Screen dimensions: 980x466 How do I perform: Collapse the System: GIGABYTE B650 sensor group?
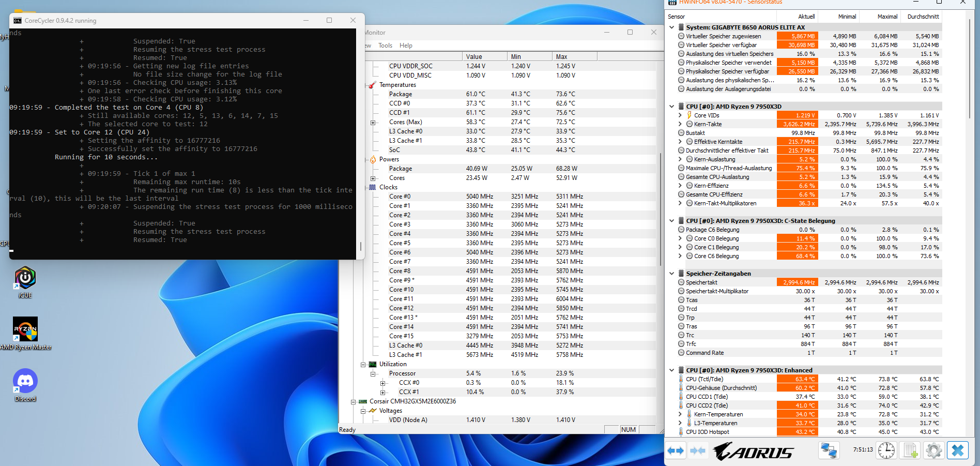coord(672,27)
